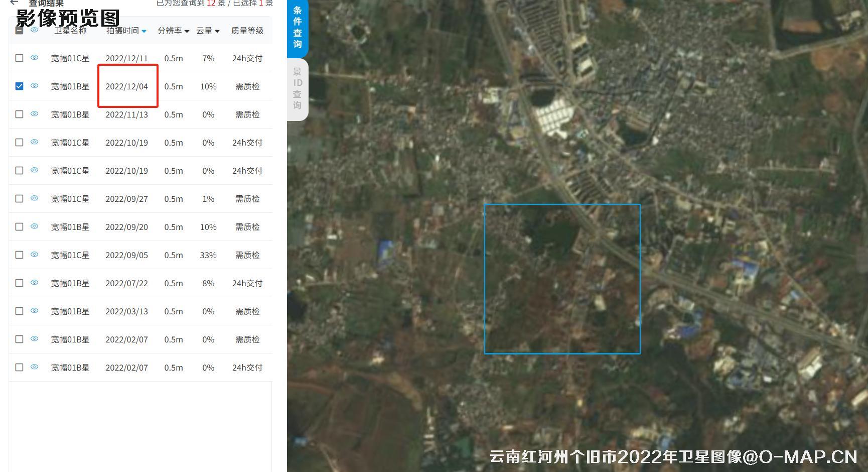Check the box for the 2022/03/13 scene

pyautogui.click(x=19, y=311)
